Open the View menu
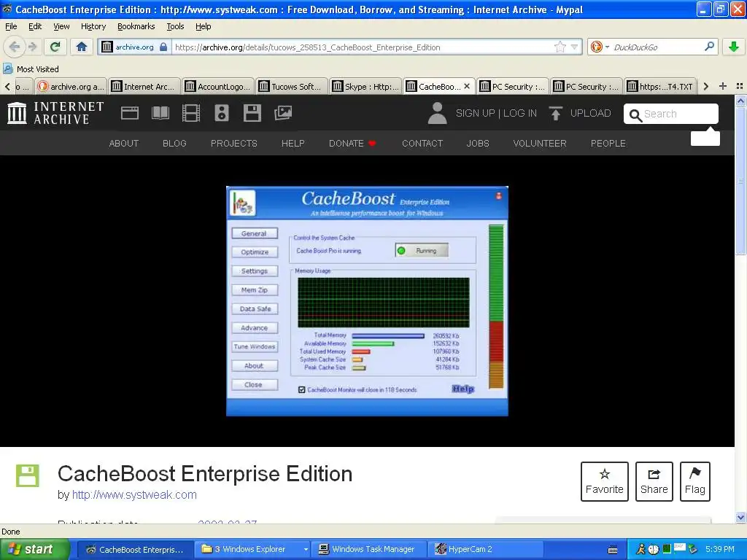 click(61, 26)
